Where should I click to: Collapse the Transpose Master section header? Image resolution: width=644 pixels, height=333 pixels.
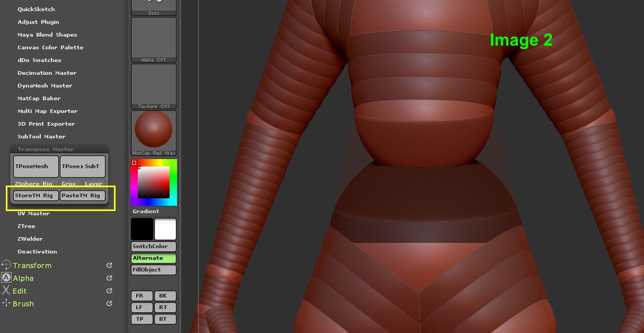pyautogui.click(x=46, y=149)
